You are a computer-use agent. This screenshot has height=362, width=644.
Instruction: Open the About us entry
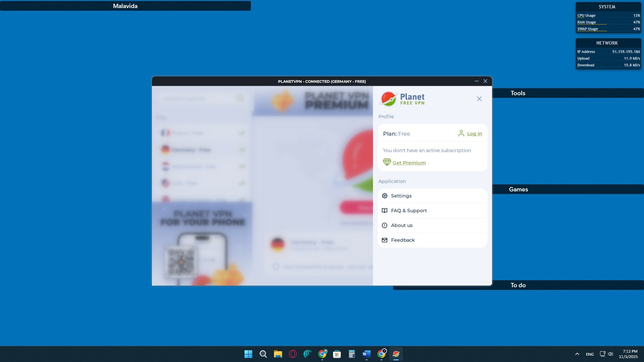coord(401,225)
